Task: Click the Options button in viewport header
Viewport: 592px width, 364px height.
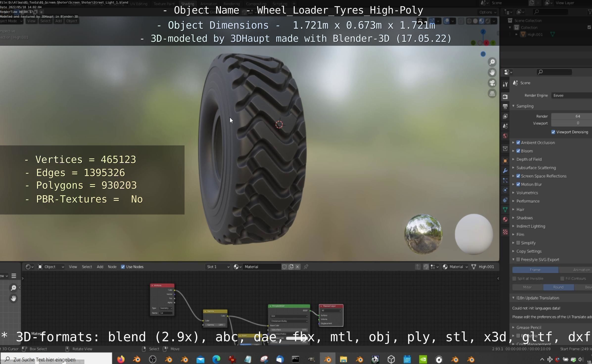Action: coord(487,12)
